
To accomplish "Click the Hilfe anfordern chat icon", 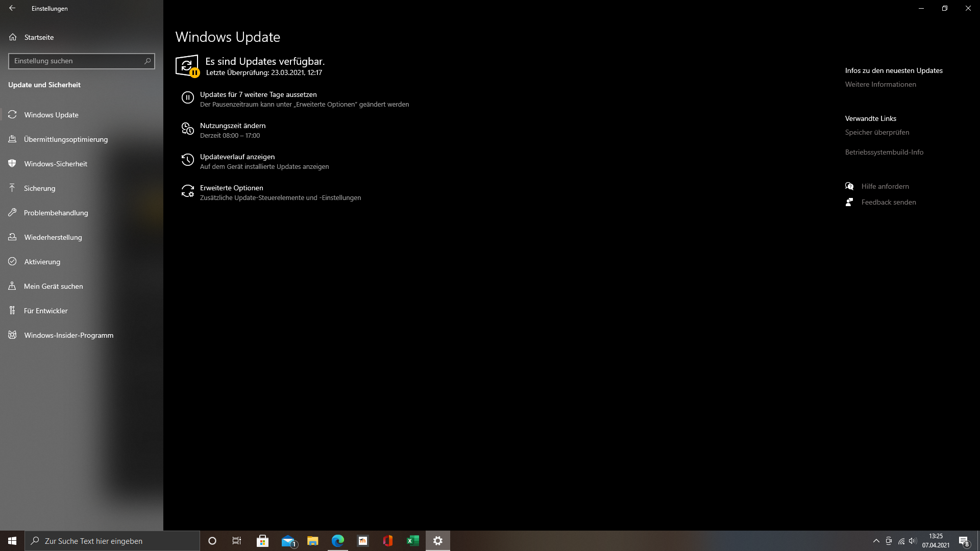I will point(849,186).
